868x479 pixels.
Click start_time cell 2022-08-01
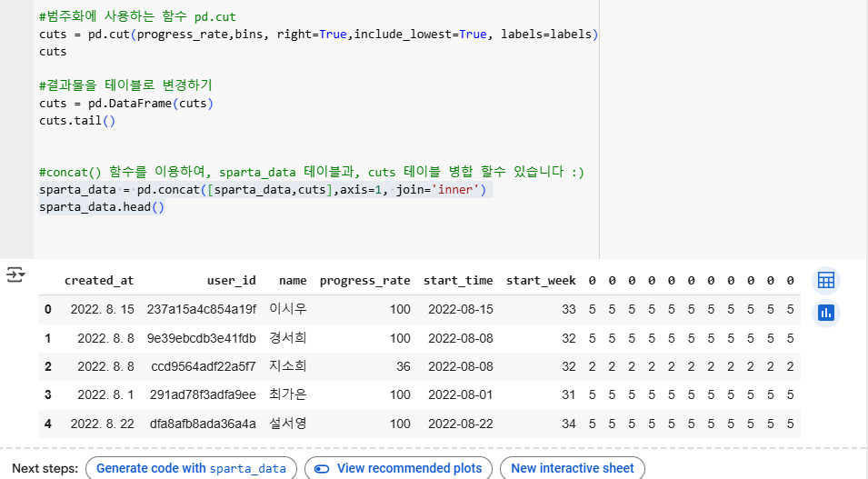pyautogui.click(x=461, y=394)
